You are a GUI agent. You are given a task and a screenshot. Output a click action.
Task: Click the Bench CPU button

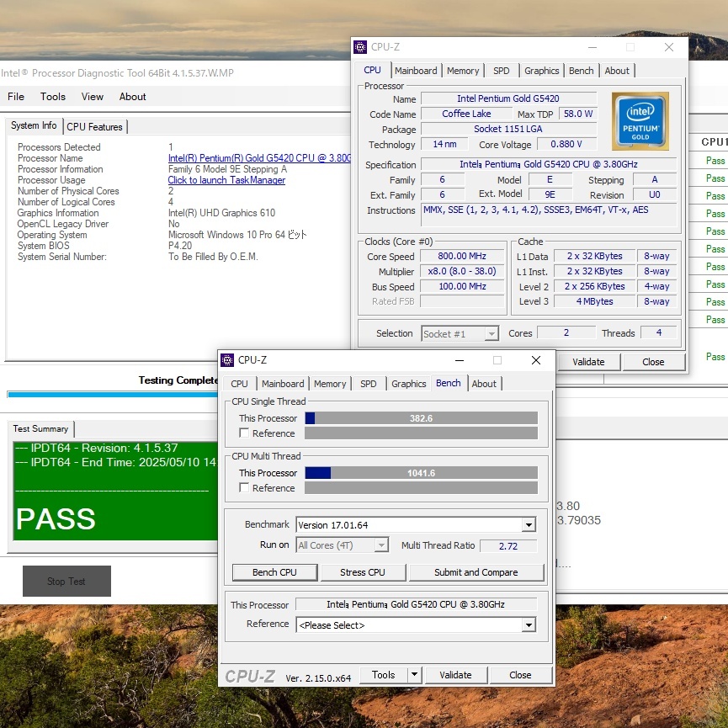pyautogui.click(x=274, y=572)
